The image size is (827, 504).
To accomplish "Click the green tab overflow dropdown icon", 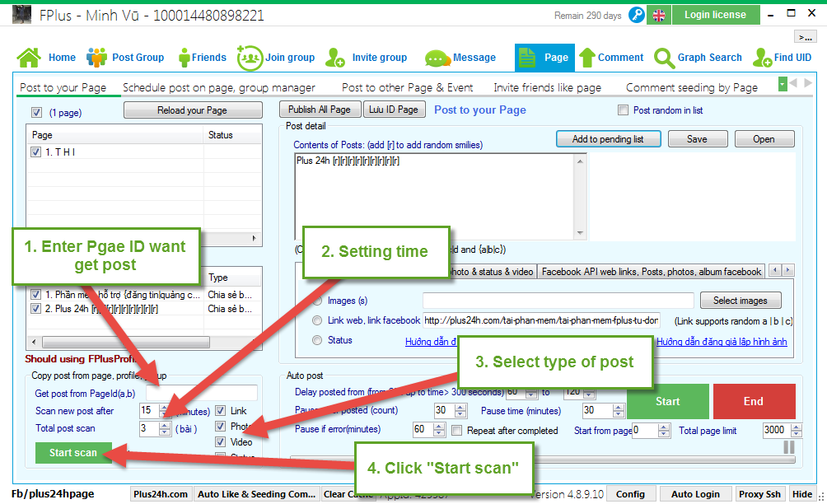I will [783, 84].
